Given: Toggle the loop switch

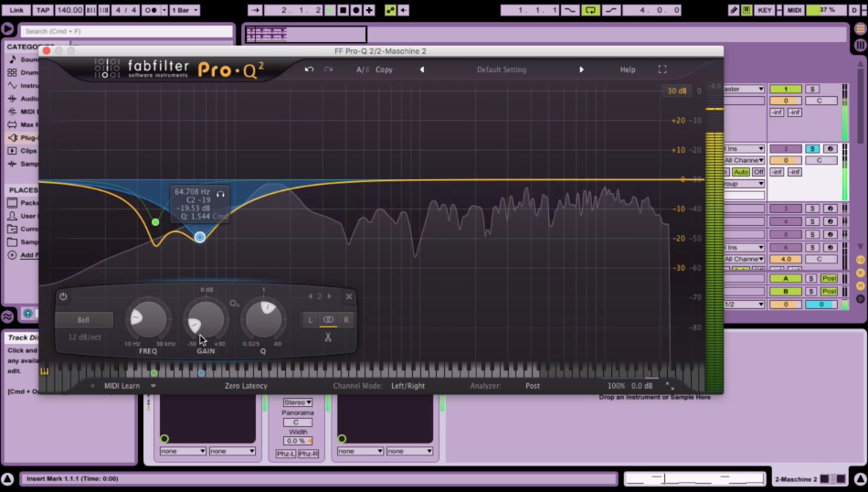Looking at the screenshot, I should (x=590, y=10).
